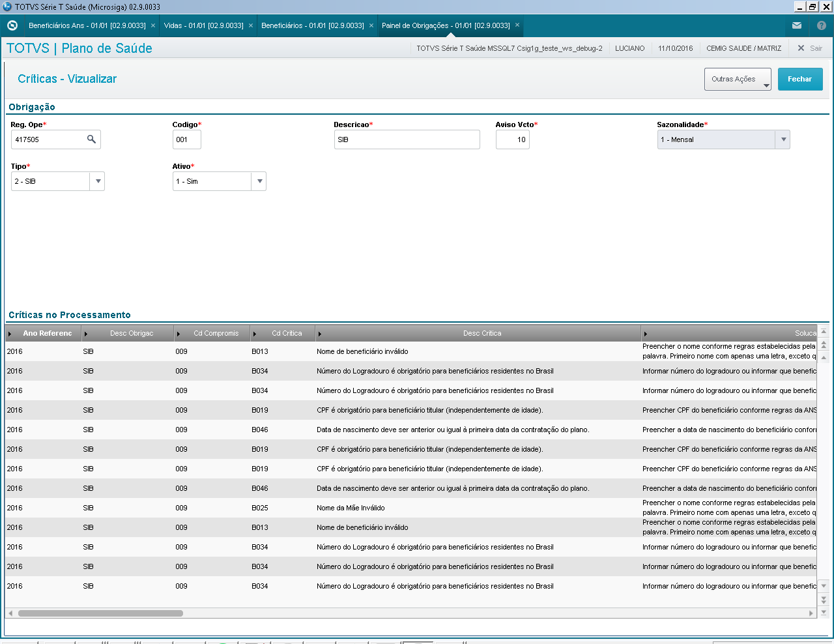Click the TOTVS Série T Saúde MSSQL7 environment label
Viewport: 834px width, 644px height.
click(x=510, y=48)
